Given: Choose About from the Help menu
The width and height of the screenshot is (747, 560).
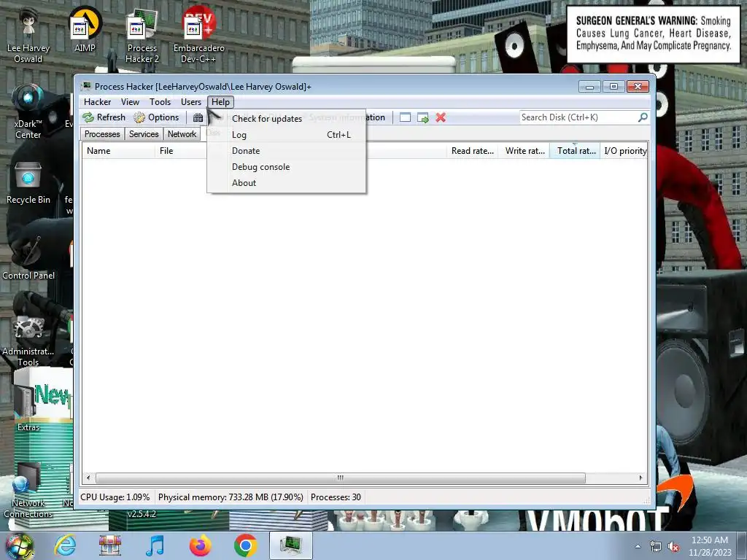Looking at the screenshot, I should click(x=286, y=183).
